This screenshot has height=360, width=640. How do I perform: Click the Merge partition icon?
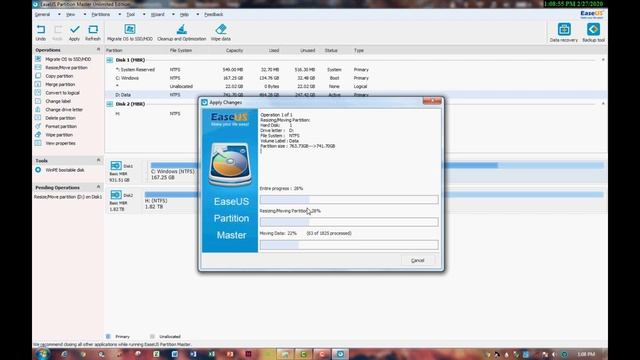[x=38, y=84]
